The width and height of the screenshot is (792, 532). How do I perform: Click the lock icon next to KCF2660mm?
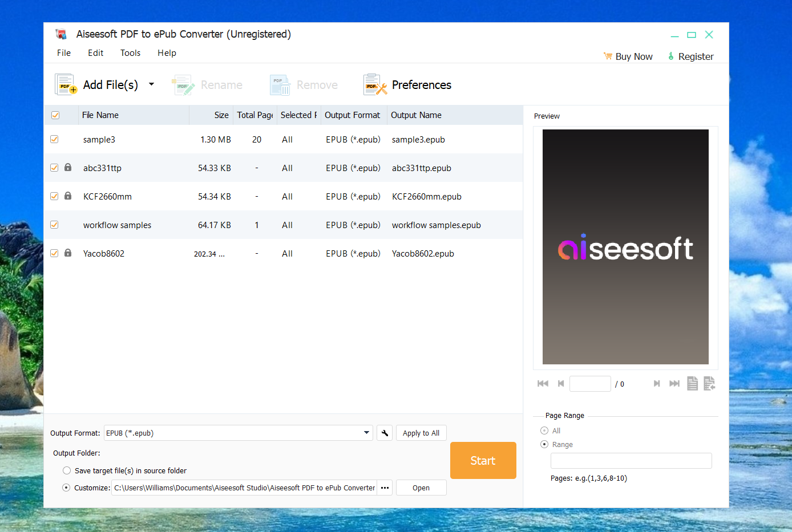tap(68, 196)
